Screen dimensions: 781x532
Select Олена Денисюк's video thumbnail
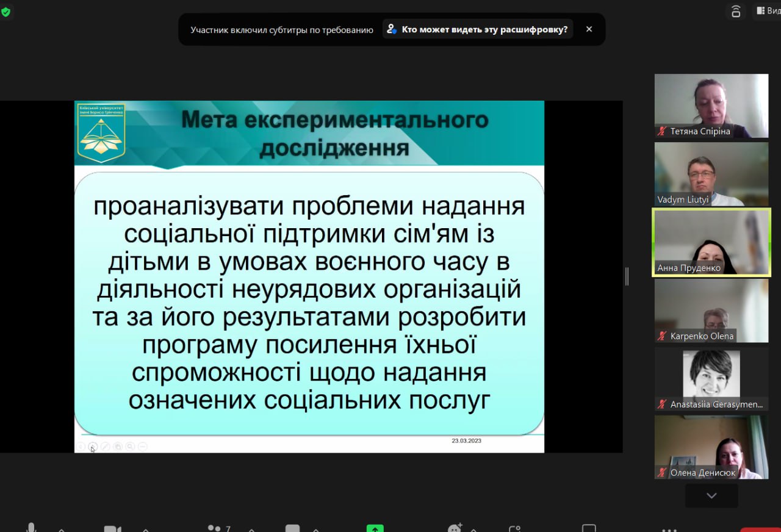coord(711,447)
